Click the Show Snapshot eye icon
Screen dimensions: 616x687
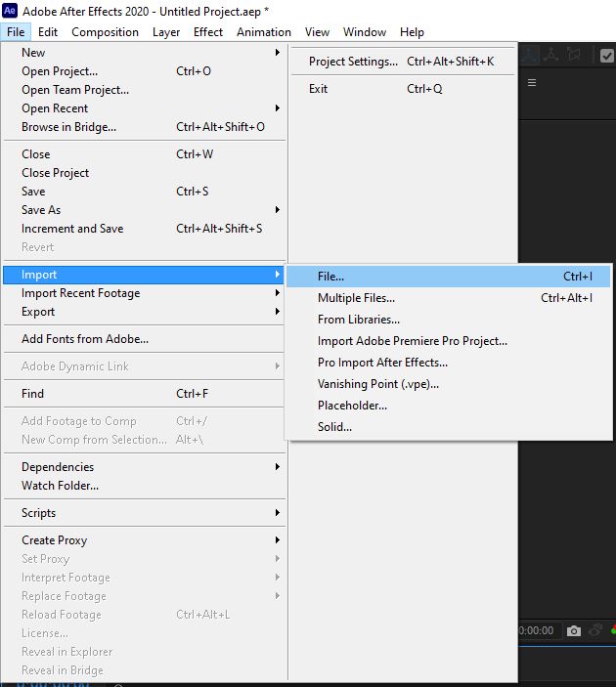tap(594, 630)
